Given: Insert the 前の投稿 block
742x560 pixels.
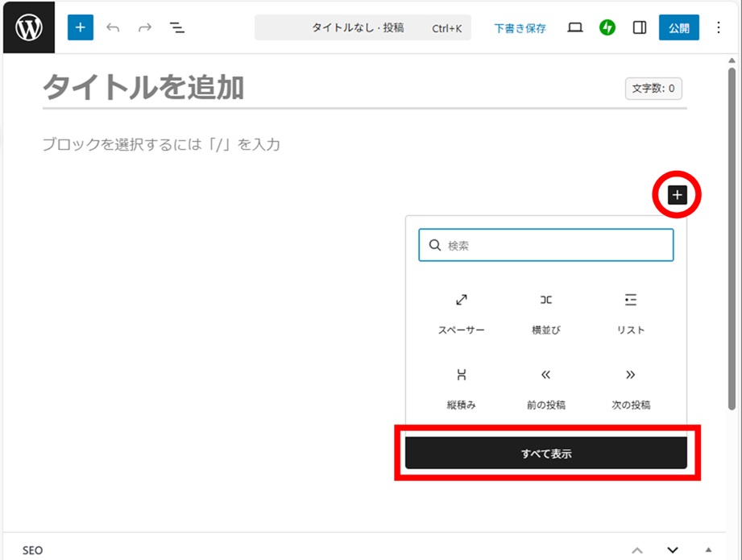Looking at the screenshot, I should click(x=546, y=388).
